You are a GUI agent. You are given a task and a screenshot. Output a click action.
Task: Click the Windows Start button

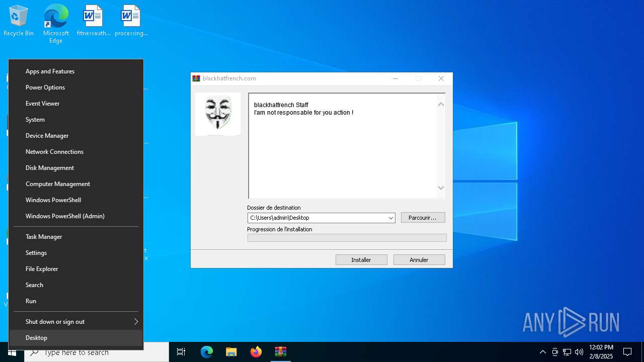pos(12,352)
